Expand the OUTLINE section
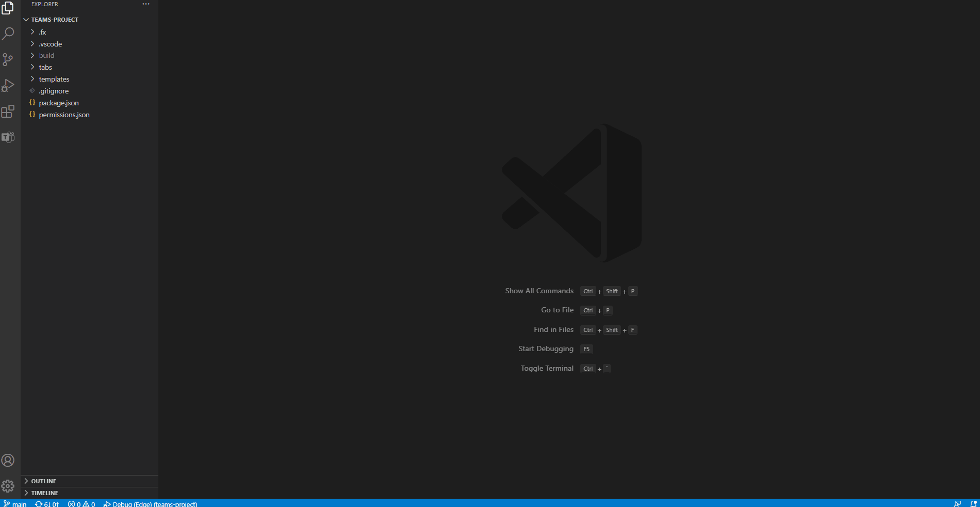Viewport: 980px width, 507px height. 43,481
